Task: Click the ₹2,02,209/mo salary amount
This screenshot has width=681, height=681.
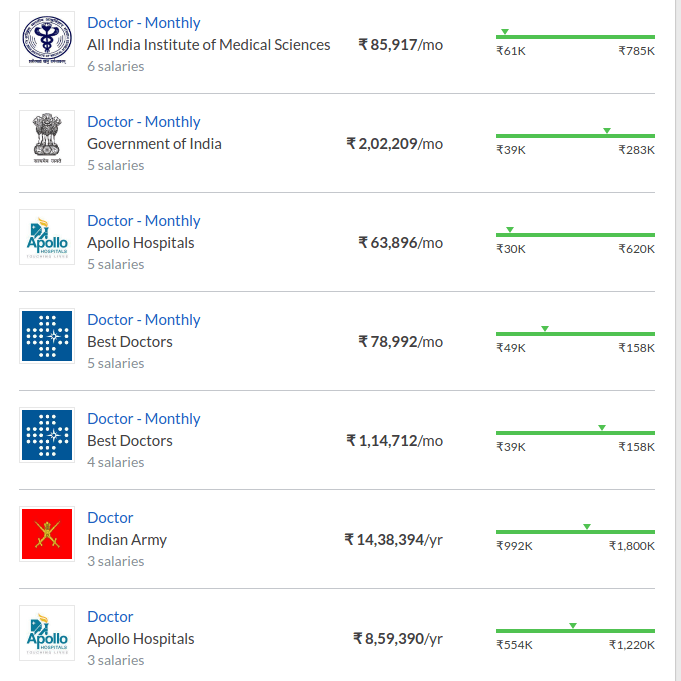Action: 394,144
